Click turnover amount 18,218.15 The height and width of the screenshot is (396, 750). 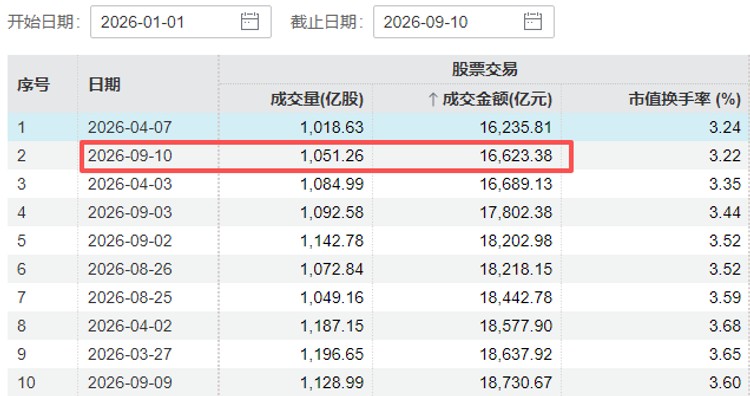click(x=516, y=269)
